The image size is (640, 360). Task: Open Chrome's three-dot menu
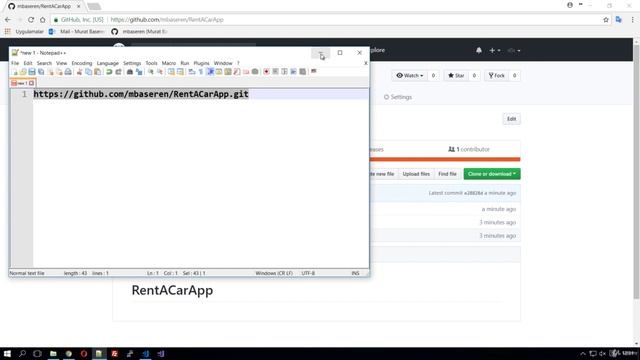click(x=632, y=20)
